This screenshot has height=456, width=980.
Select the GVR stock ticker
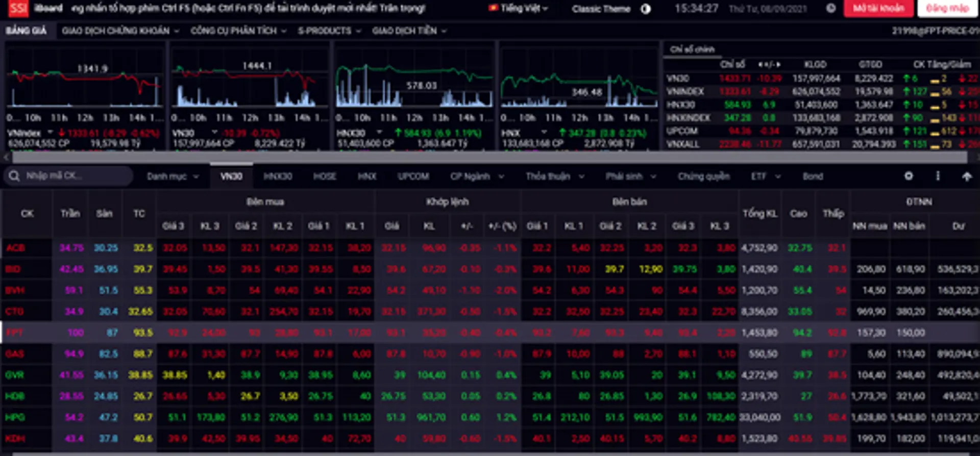click(x=15, y=375)
